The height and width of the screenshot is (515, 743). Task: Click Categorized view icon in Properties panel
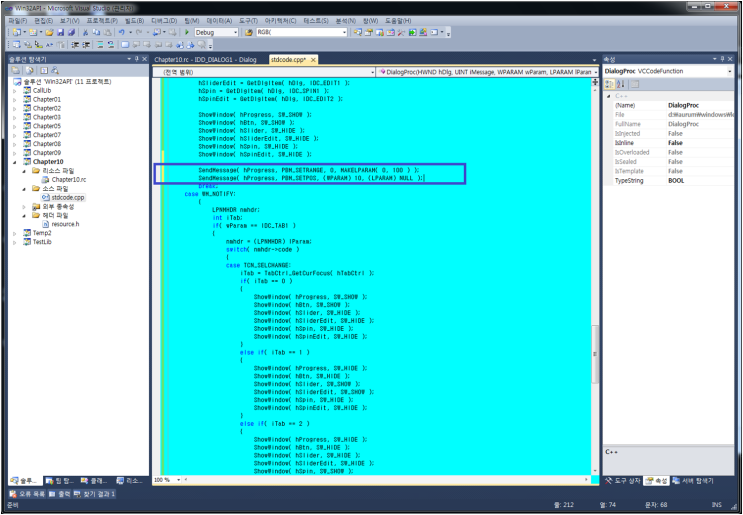609,84
